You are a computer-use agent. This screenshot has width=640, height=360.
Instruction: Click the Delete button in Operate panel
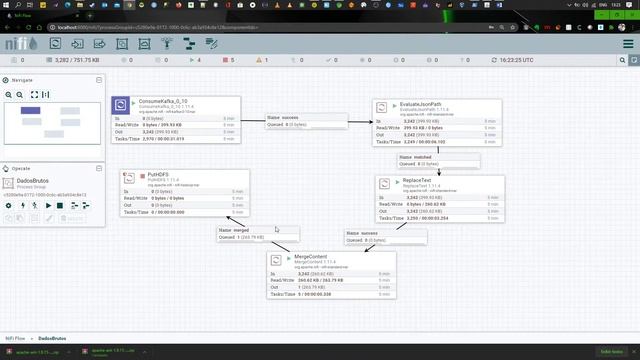click(72, 219)
